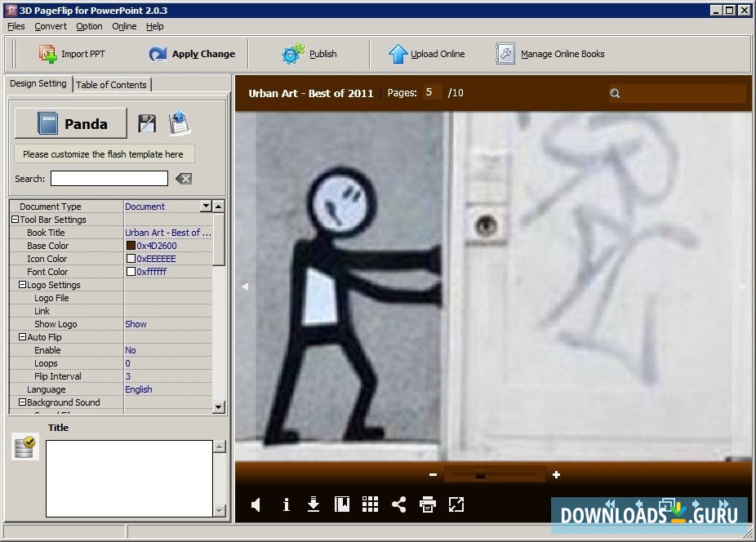
Task: Open the About/info panel in the flip viewer
Action: (x=285, y=504)
